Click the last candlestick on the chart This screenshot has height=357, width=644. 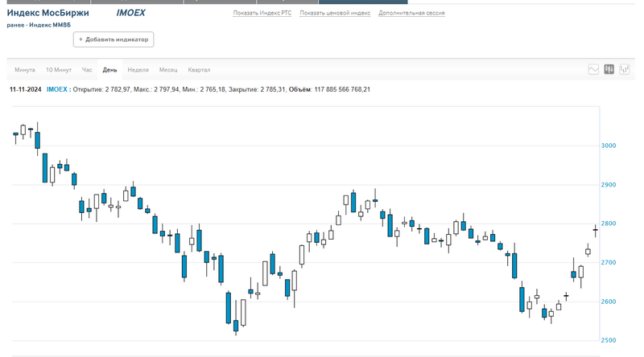tap(595, 231)
